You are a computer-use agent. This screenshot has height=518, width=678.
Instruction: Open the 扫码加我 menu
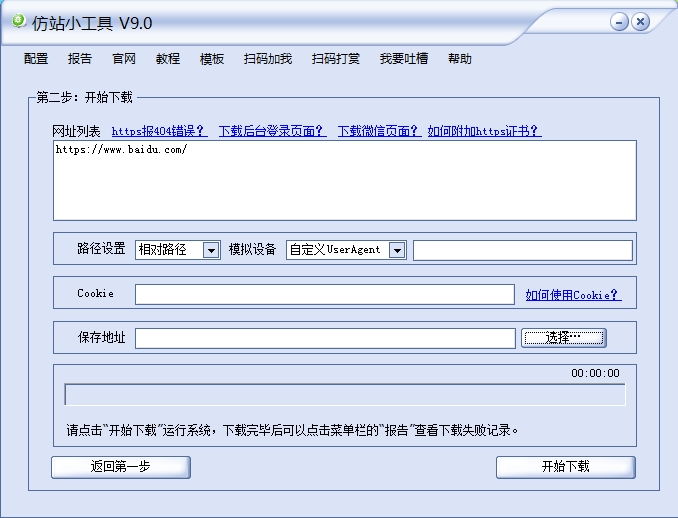(268, 59)
